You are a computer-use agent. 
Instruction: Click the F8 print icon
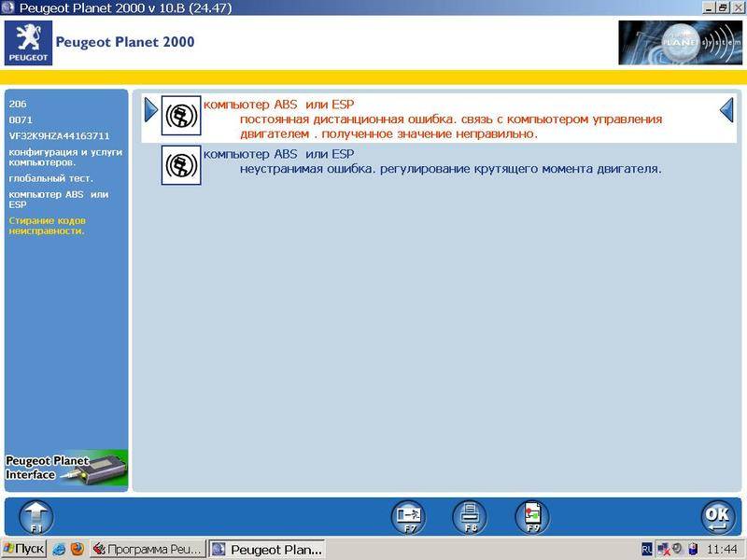point(470,516)
